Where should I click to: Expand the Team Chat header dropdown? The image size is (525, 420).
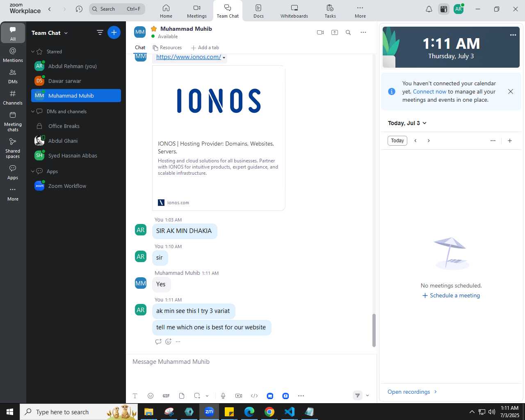[66, 33]
